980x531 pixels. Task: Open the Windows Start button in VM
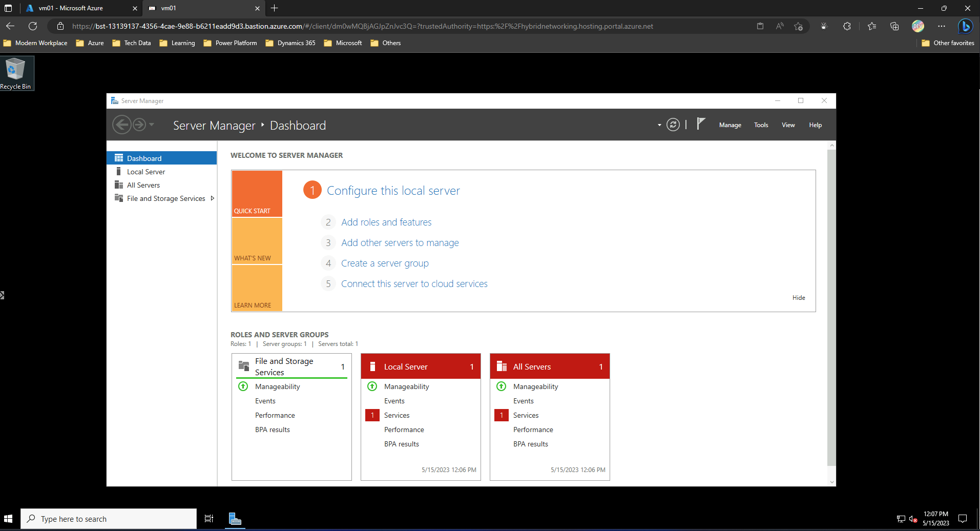click(8, 519)
